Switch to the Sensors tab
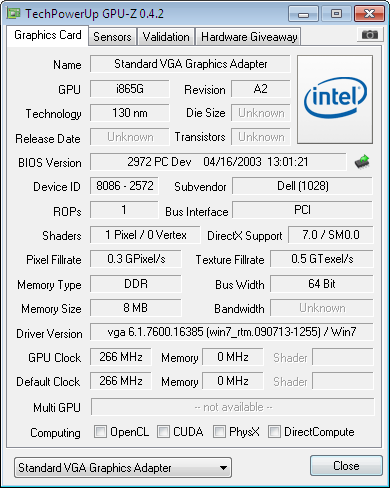Screen dimensions: 390x488 [x=112, y=37]
